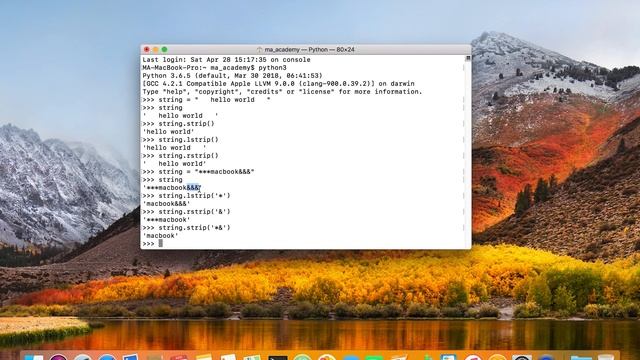640x360 pixels.
Task: Click the ">>> string.lstrip('*')" command line
Action: click(x=186, y=196)
